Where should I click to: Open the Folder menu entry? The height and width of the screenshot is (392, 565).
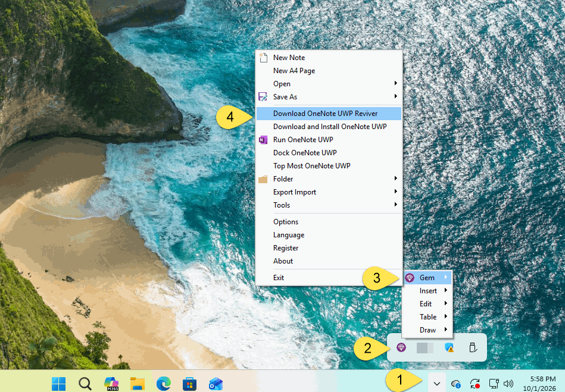tap(329, 179)
